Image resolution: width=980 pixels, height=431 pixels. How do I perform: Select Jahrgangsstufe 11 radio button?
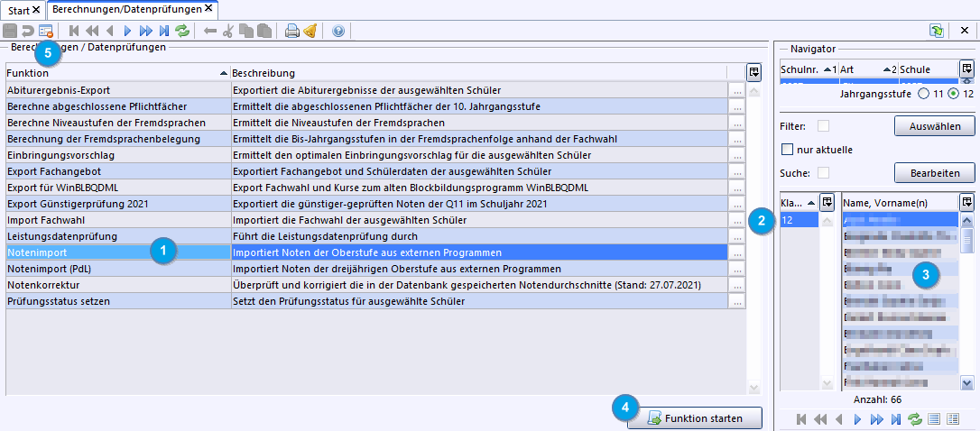pos(922,95)
